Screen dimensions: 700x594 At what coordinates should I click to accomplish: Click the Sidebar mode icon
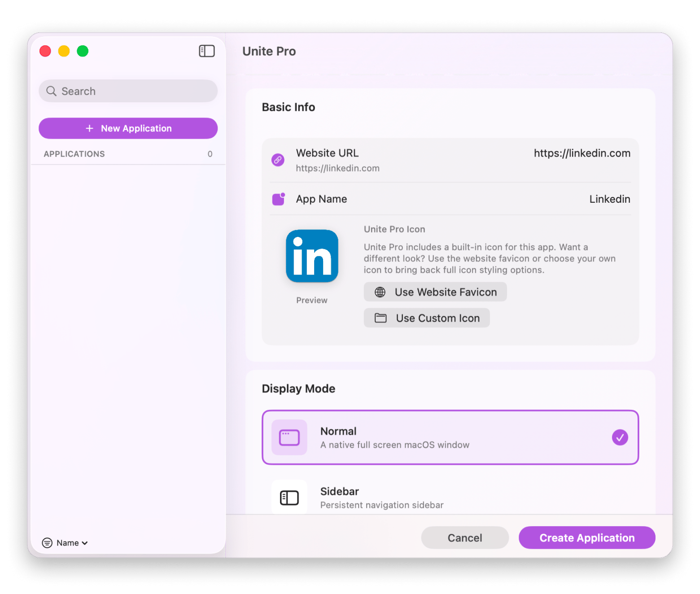(x=289, y=498)
